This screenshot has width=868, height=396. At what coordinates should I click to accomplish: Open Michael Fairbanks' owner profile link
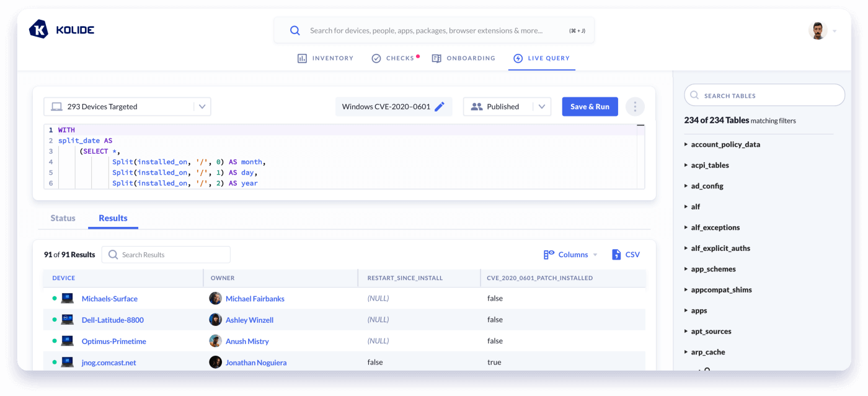pos(254,298)
